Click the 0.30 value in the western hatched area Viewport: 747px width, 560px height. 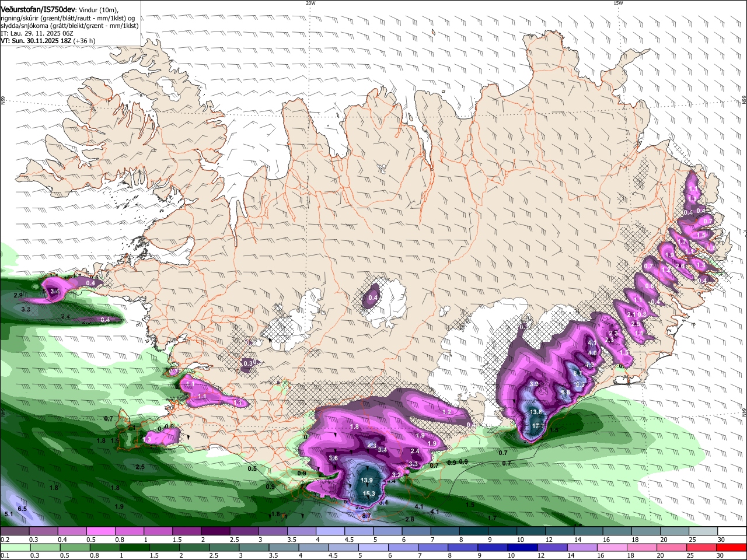pyautogui.click(x=249, y=363)
